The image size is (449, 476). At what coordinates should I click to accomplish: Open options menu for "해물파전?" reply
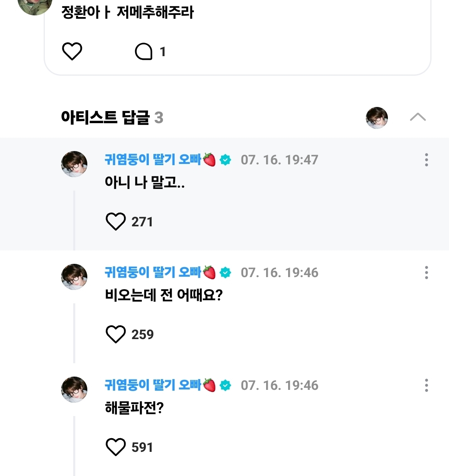pyautogui.click(x=426, y=385)
